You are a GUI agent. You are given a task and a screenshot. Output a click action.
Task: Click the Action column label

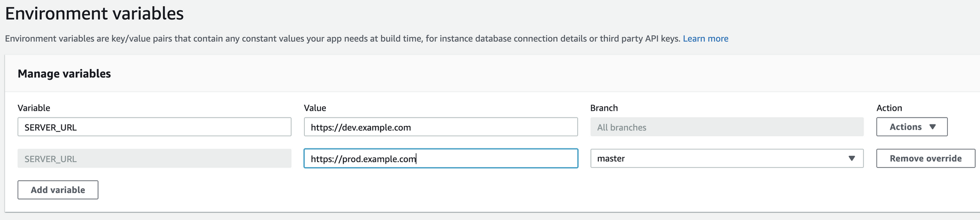(x=889, y=108)
